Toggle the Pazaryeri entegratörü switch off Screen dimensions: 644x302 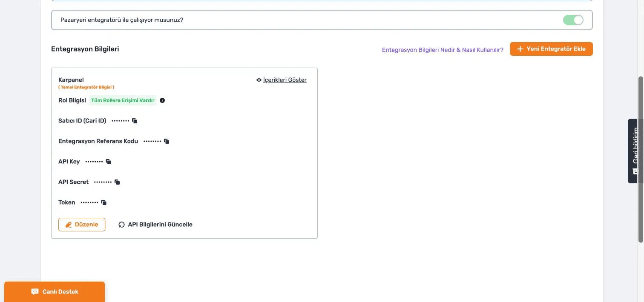pyautogui.click(x=573, y=20)
